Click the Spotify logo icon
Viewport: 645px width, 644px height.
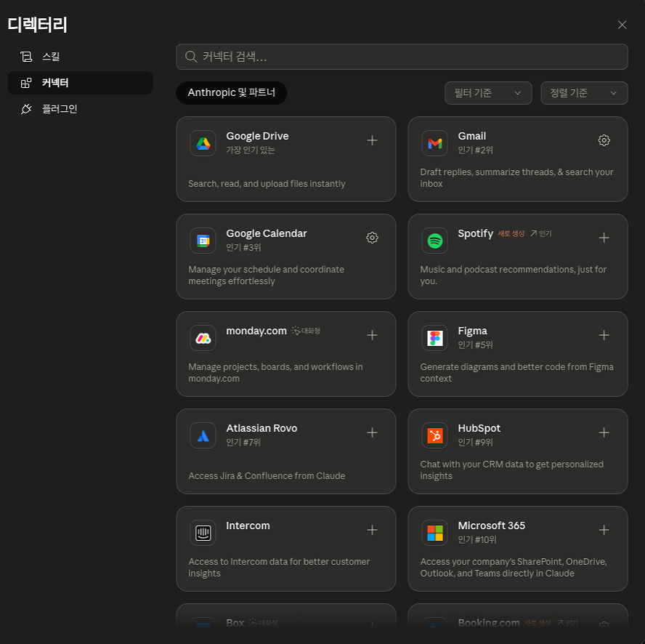coord(434,241)
